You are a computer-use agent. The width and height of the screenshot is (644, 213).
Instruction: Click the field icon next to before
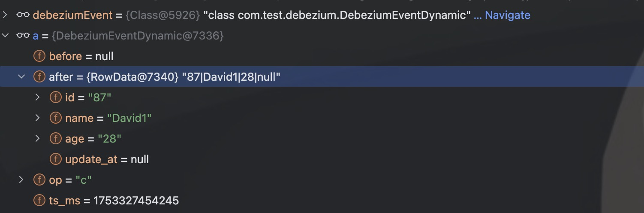point(39,56)
